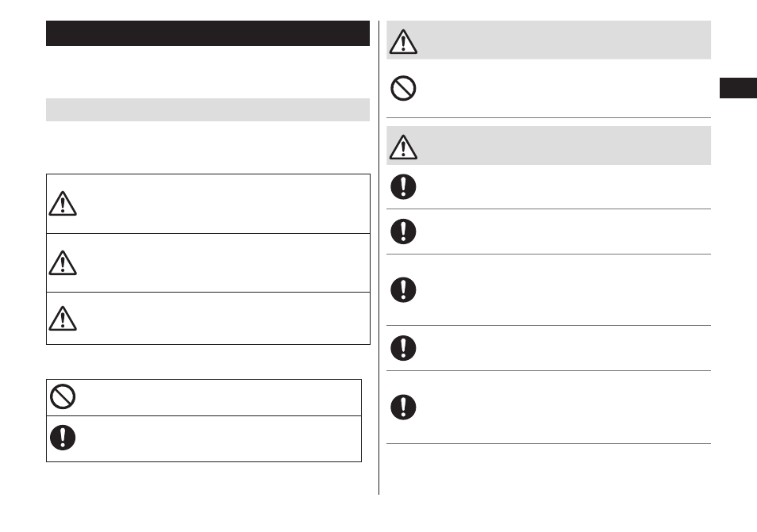Click the third black exclamation circle in right column
Image resolution: width=757 pixels, height=532 pixels.
(403, 290)
